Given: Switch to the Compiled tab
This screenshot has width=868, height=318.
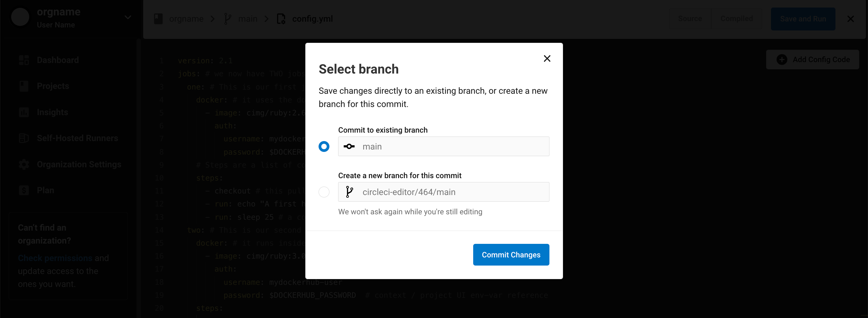Looking at the screenshot, I should [x=736, y=19].
